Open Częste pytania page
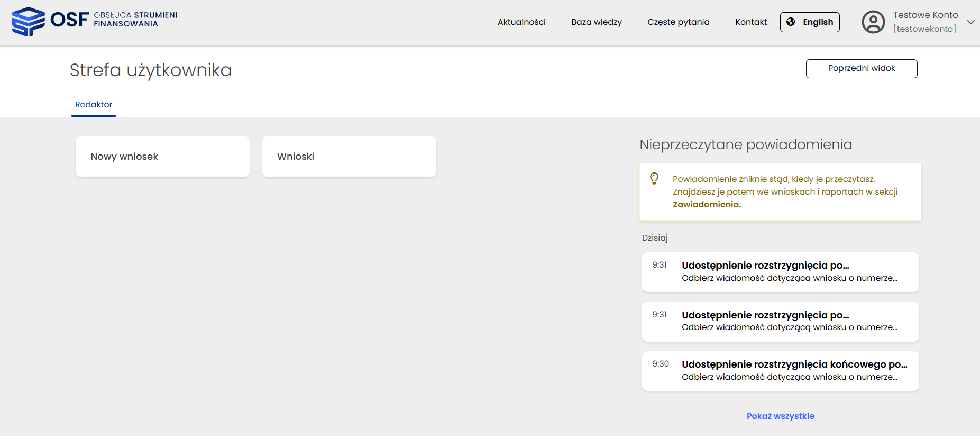Screen dimensions: 980x438 pyautogui.click(x=678, y=22)
